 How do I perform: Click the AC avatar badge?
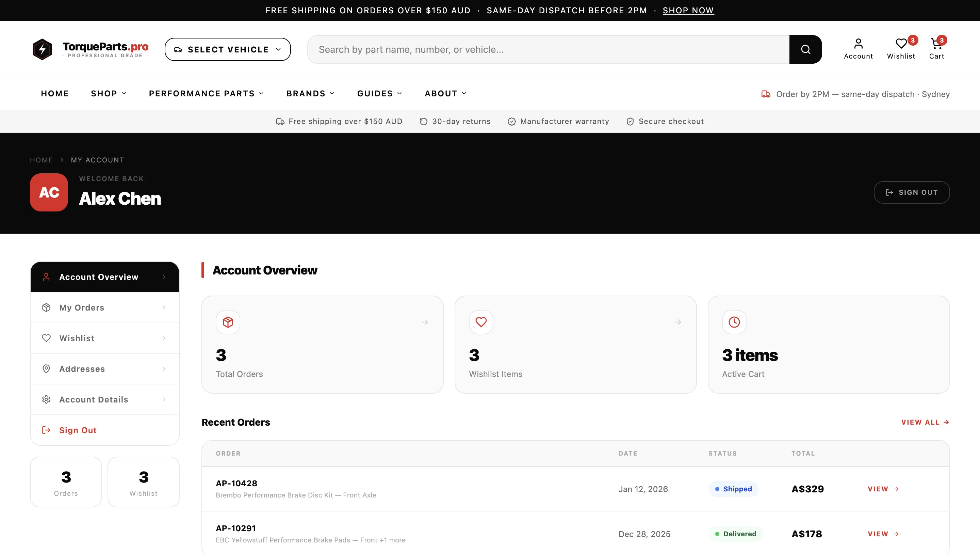[x=49, y=192]
